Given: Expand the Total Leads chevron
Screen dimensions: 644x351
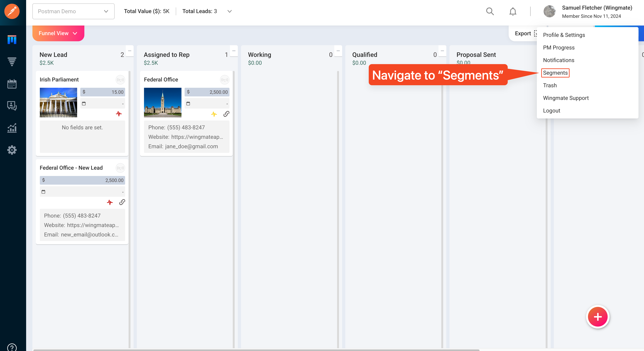Looking at the screenshot, I should coord(229,11).
